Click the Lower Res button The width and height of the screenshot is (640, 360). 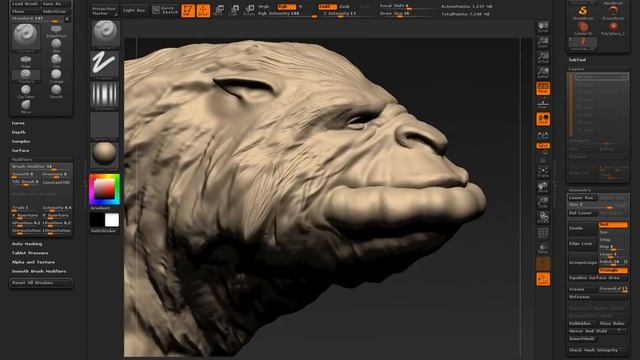point(582,198)
